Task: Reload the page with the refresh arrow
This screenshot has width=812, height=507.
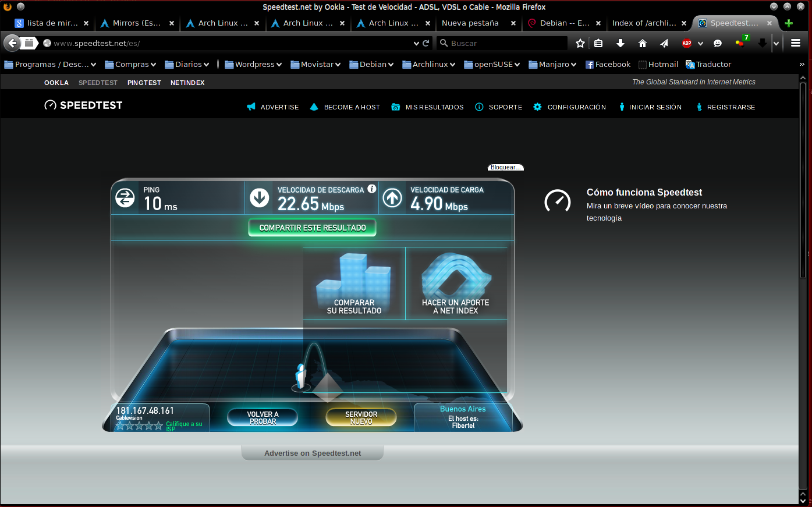Action: click(x=426, y=43)
